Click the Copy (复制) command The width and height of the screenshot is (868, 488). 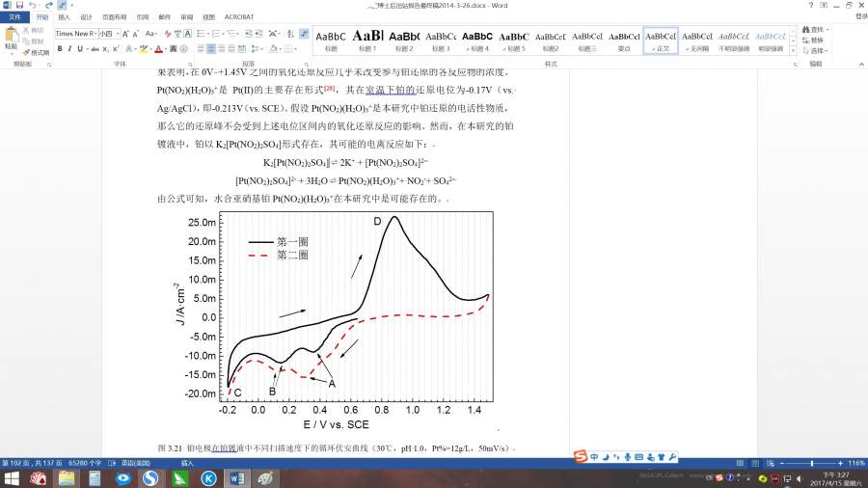pyautogui.click(x=34, y=41)
